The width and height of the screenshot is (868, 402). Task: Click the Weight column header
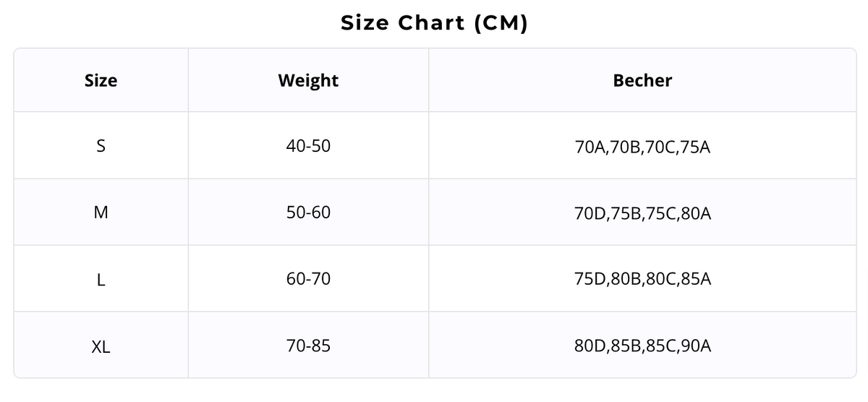pyautogui.click(x=308, y=80)
